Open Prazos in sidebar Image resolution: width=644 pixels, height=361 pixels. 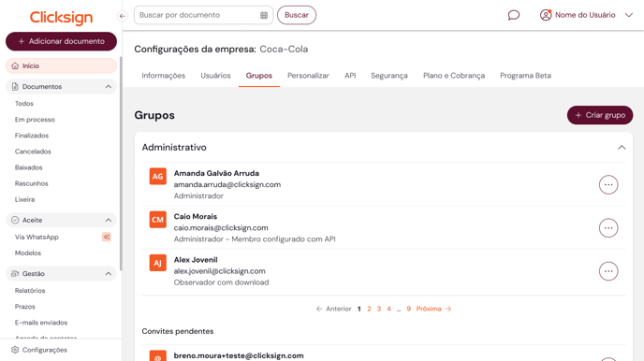pos(25,307)
